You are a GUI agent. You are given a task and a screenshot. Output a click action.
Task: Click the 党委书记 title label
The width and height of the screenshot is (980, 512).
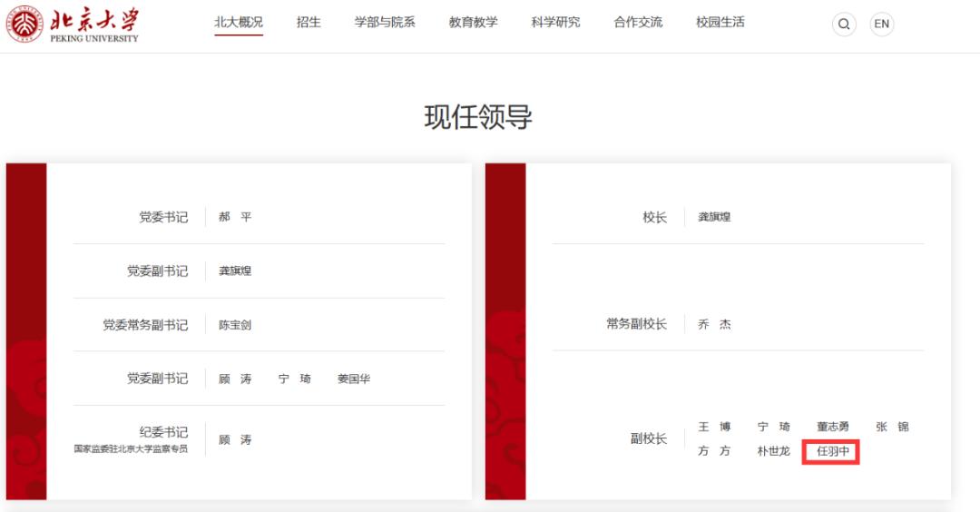163,217
